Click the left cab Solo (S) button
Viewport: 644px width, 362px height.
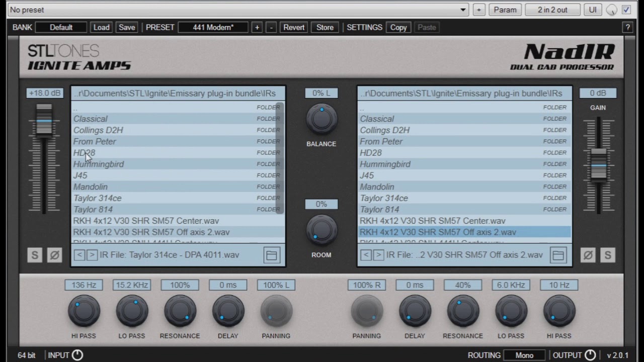[35, 255]
